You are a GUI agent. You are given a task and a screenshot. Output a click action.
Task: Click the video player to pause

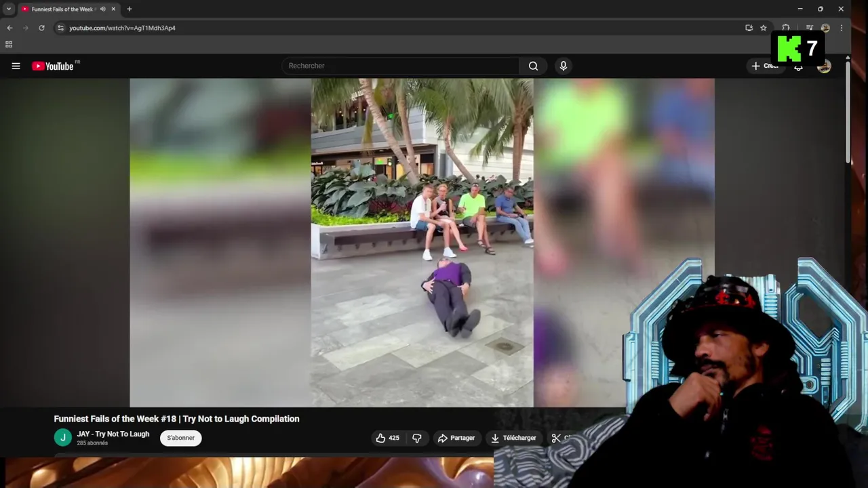pos(422,243)
